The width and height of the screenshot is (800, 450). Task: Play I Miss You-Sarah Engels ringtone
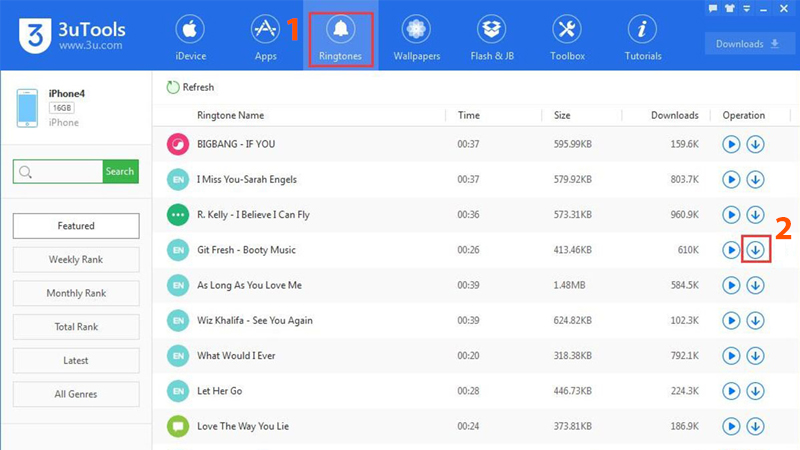pos(731,180)
